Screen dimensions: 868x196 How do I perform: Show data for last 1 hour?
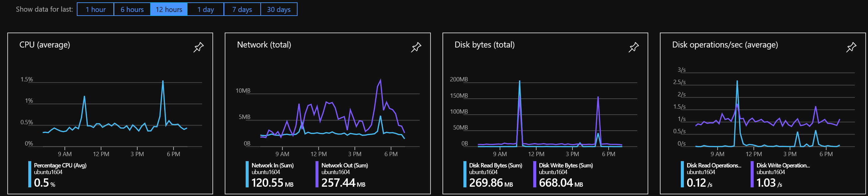click(x=95, y=9)
